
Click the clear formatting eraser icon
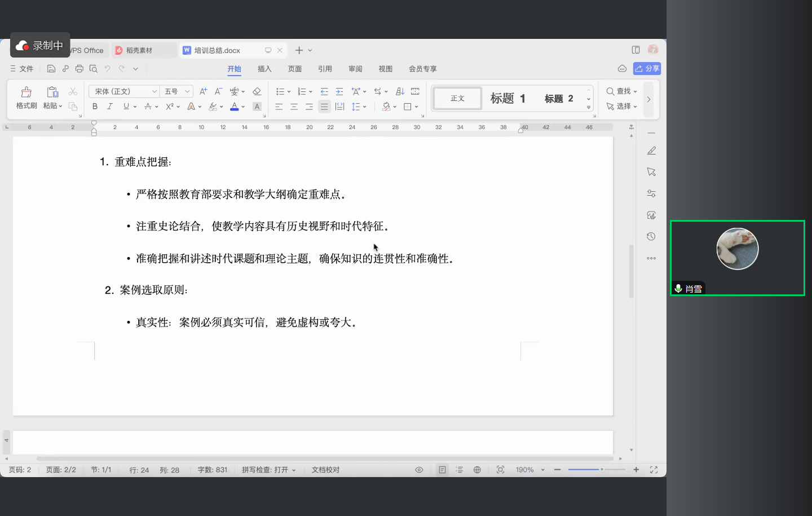(x=257, y=91)
